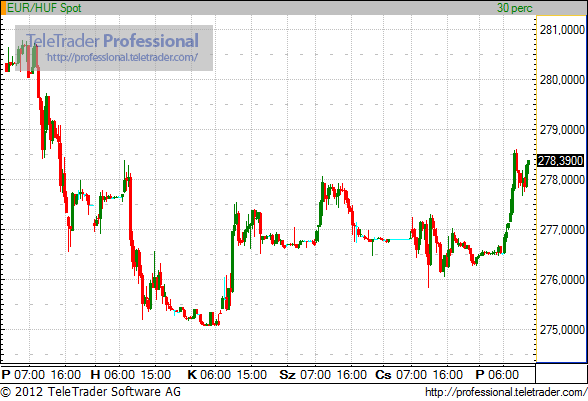The width and height of the screenshot is (588, 401).
Task: Click the 275,0000 price axis label
Action: point(562,330)
